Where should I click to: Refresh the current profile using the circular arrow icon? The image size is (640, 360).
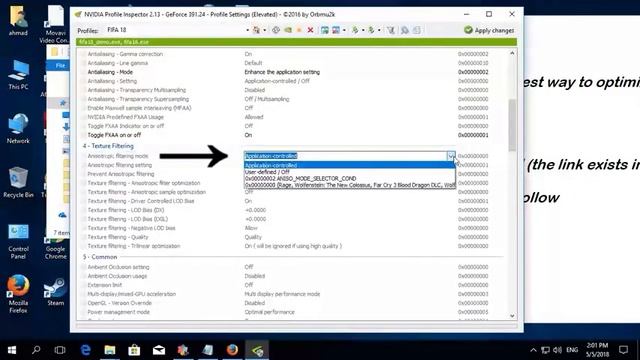pyautogui.click(x=276, y=30)
